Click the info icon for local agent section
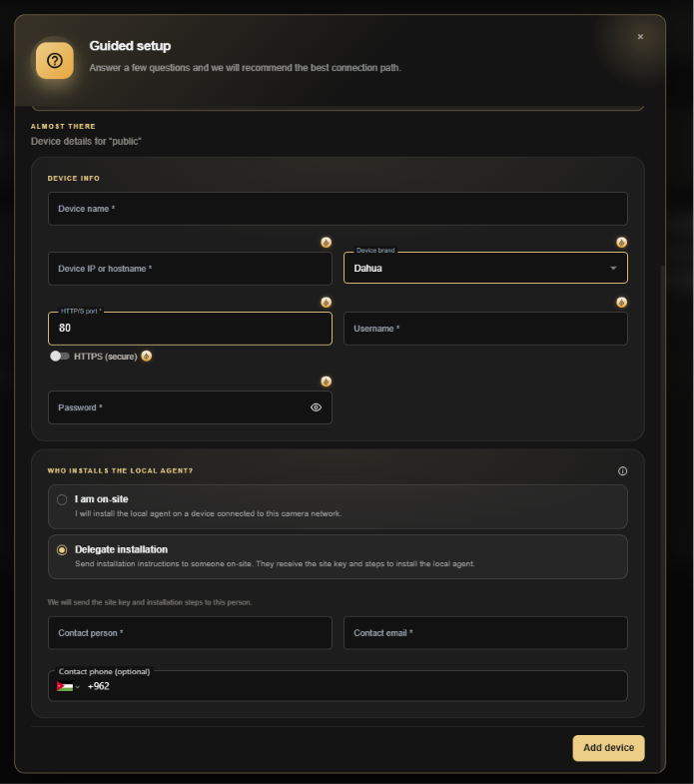The height and width of the screenshot is (784, 694). point(622,471)
